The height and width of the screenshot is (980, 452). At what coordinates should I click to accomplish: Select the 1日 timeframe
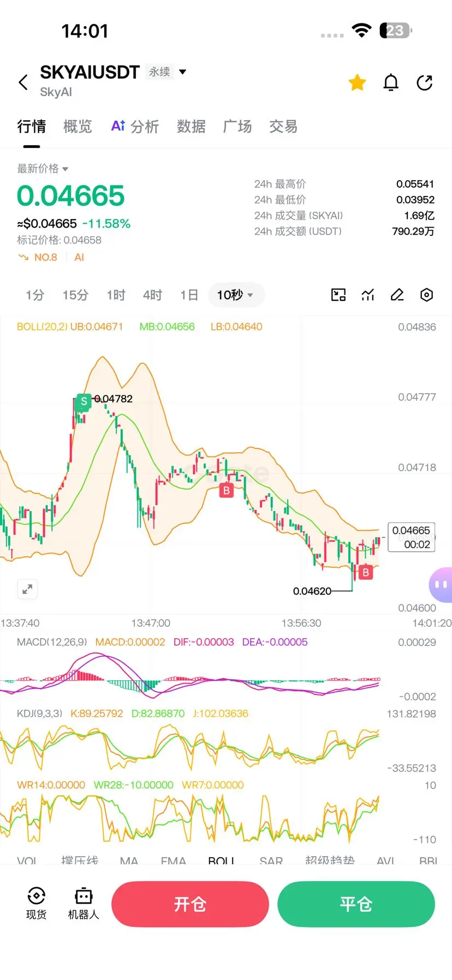coord(189,295)
